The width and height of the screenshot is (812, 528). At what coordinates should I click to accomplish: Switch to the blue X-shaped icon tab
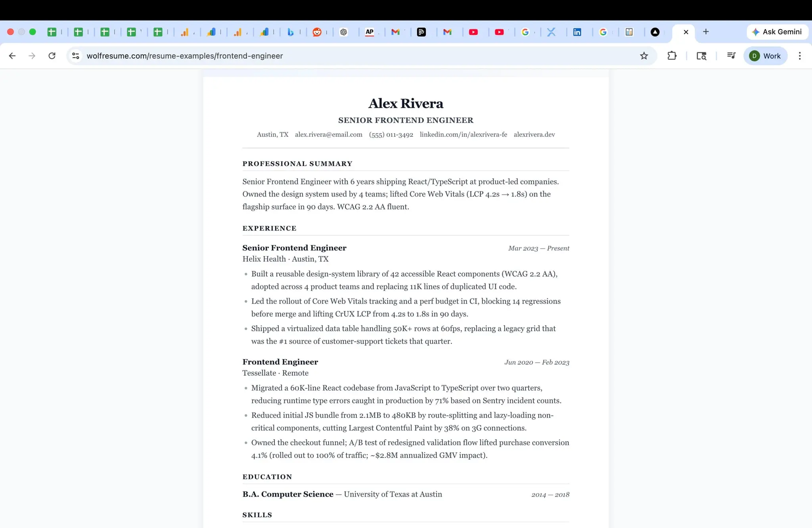tap(551, 32)
